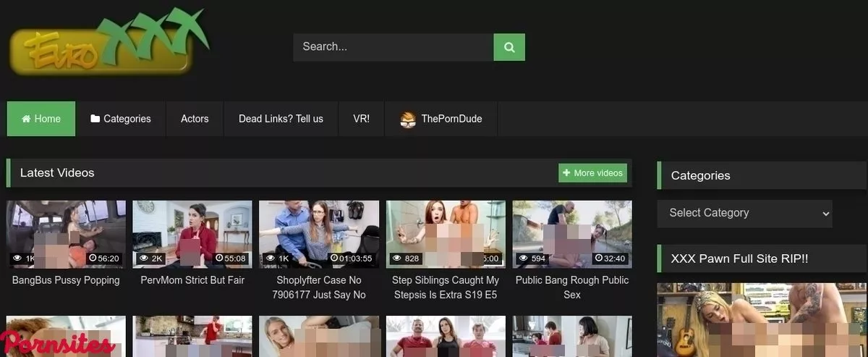Select the video thumbnail with 01:03:55 duration
This screenshot has height=357, width=868.
click(x=319, y=234)
